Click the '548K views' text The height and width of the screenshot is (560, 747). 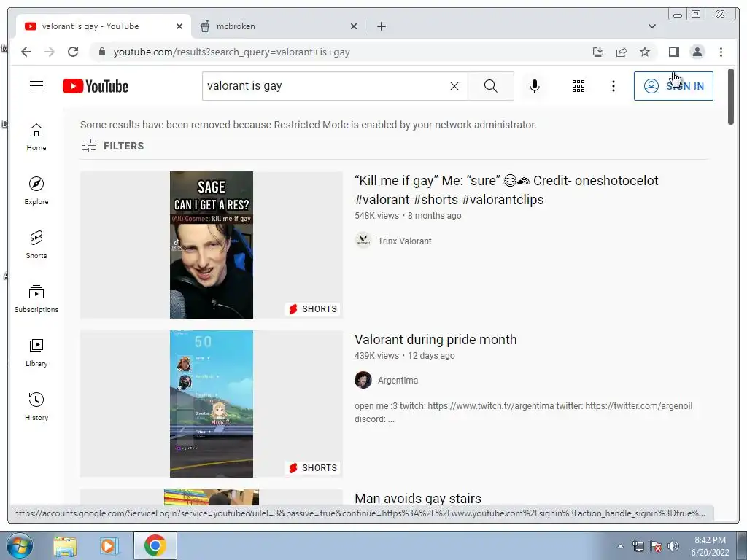click(376, 216)
